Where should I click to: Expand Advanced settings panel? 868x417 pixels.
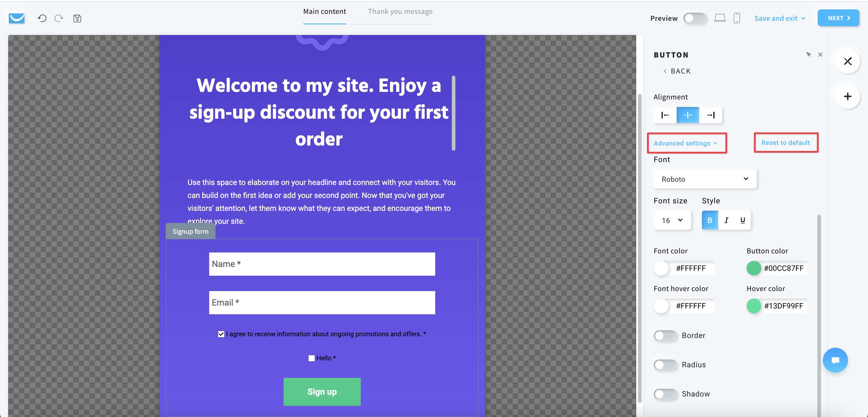685,143
